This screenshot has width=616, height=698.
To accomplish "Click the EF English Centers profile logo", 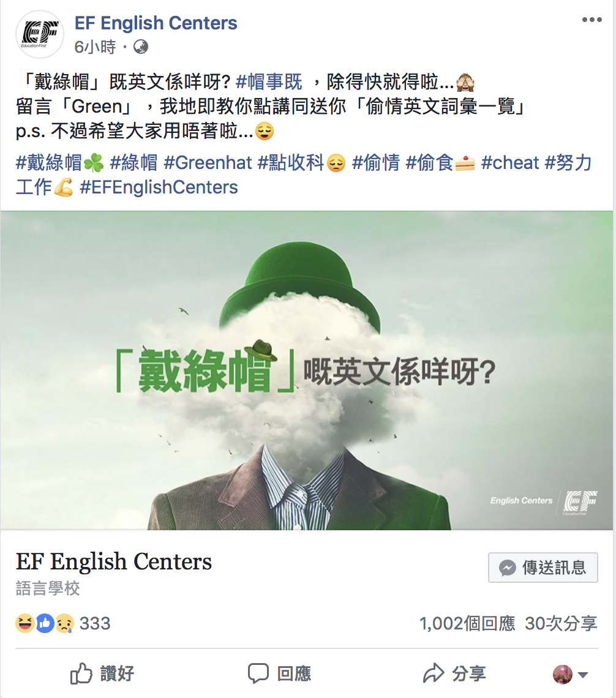I will pyautogui.click(x=40, y=34).
